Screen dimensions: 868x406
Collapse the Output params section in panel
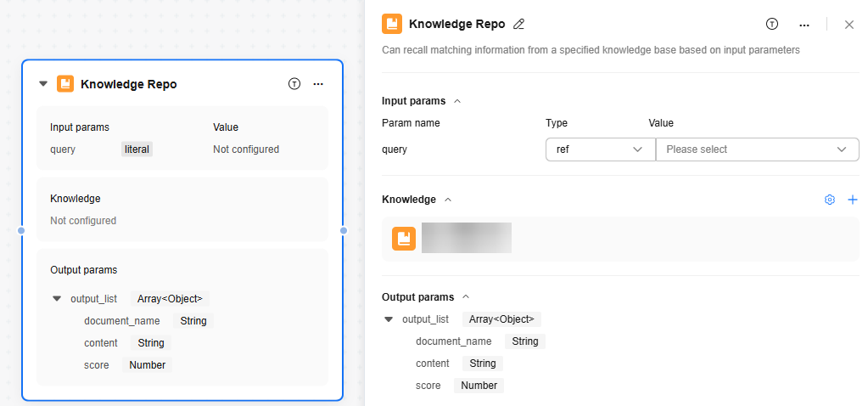(465, 297)
